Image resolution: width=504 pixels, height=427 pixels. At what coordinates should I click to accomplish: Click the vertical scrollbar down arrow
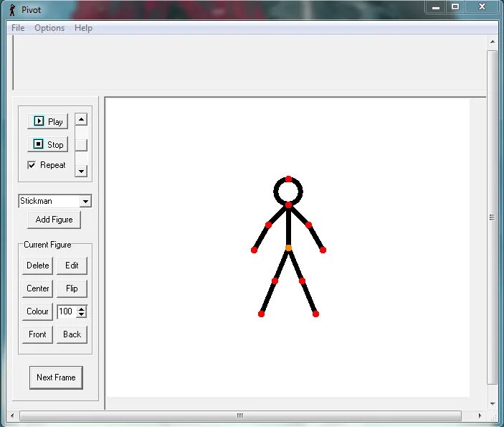coord(493,404)
